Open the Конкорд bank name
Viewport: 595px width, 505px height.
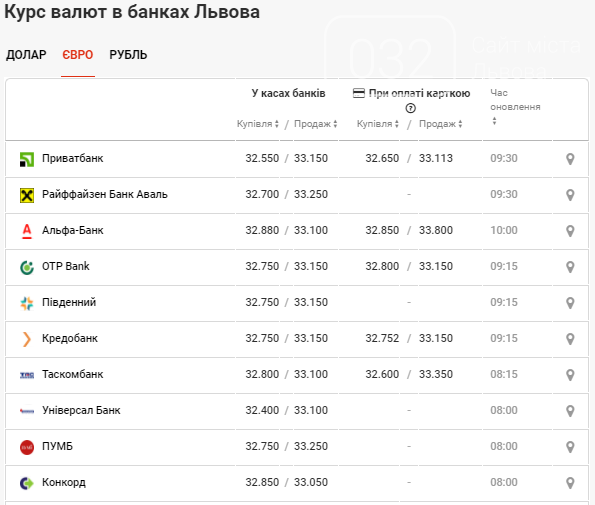[64, 483]
